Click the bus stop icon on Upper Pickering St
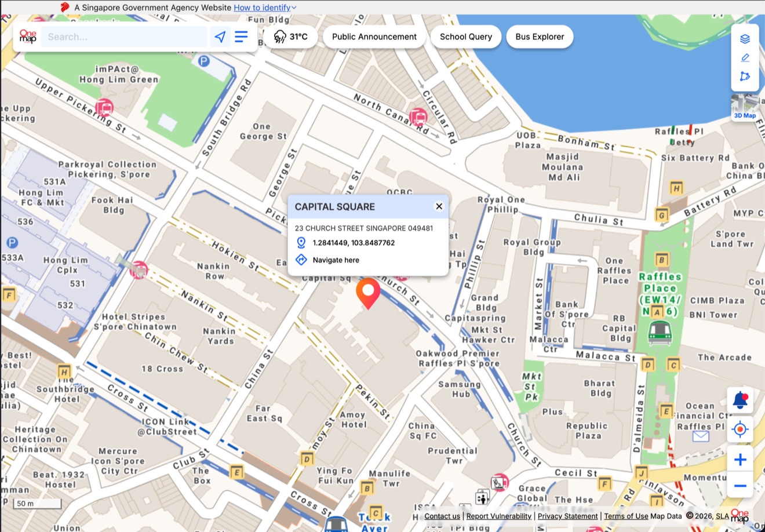The image size is (765, 532). tap(104, 108)
